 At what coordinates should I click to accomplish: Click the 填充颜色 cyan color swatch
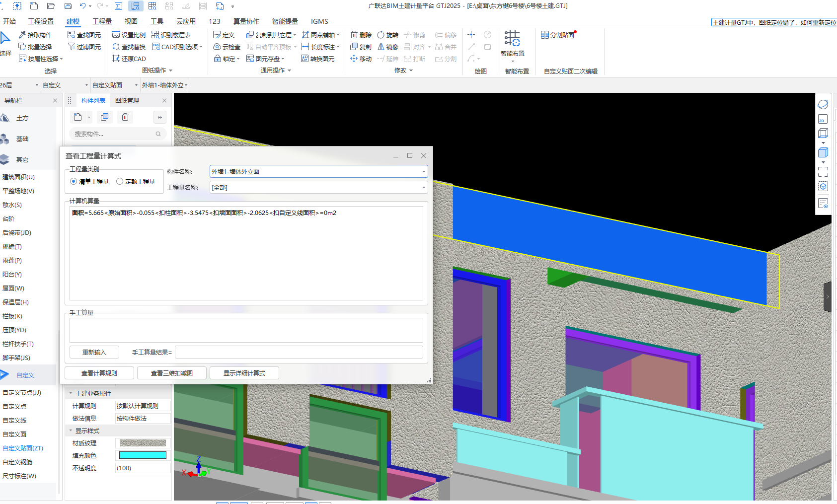tap(143, 455)
